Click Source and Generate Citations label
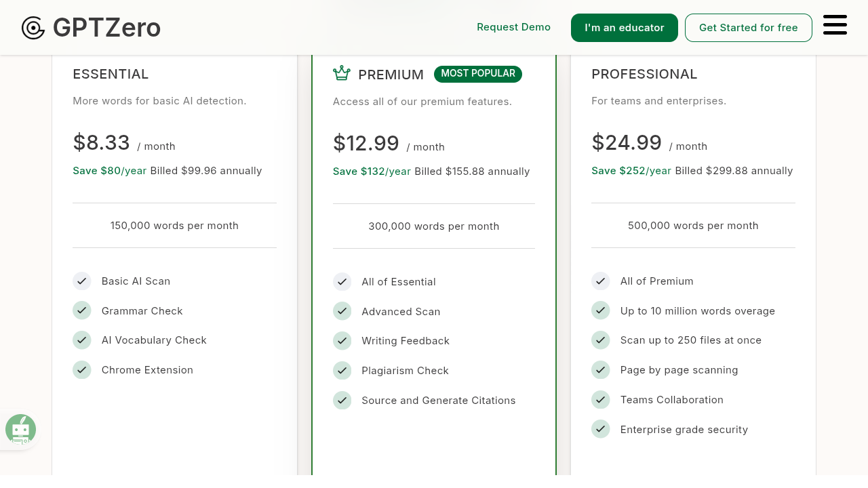Screen dimensions: 868x488 (x=439, y=401)
